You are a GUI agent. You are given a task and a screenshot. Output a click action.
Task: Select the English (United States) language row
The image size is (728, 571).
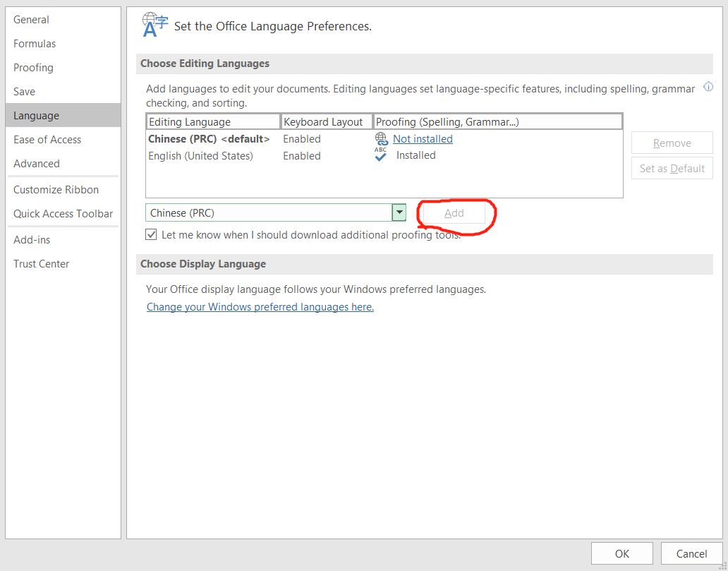coord(384,156)
